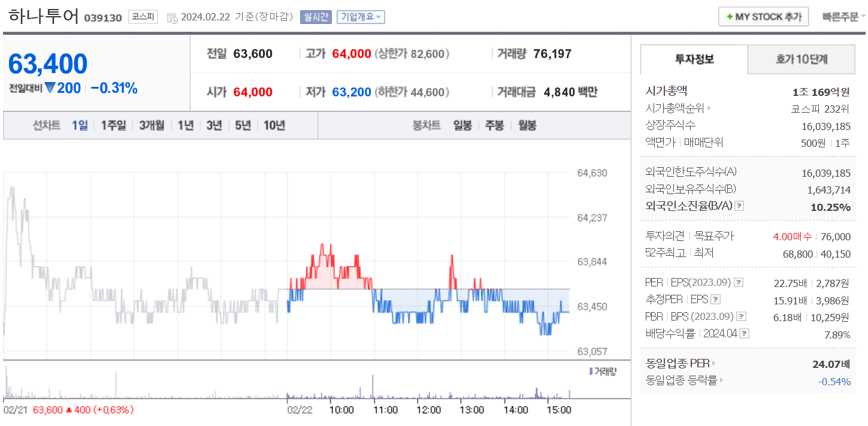Click the 투자의견 label
The image size is (868, 426).
pos(665,236)
